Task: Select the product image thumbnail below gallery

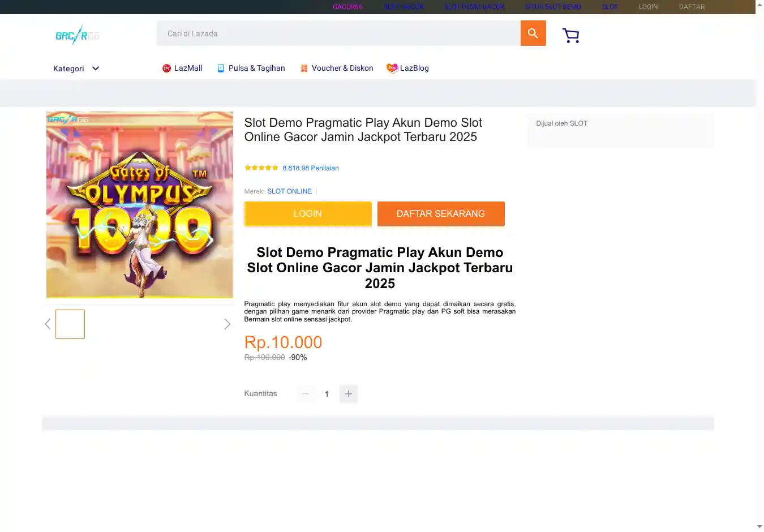Action: coord(70,324)
